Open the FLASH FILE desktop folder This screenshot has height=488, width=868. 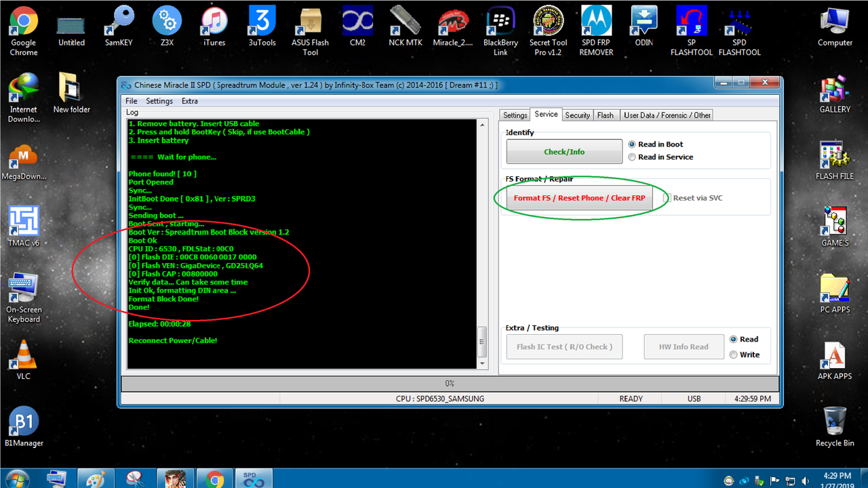tap(835, 161)
